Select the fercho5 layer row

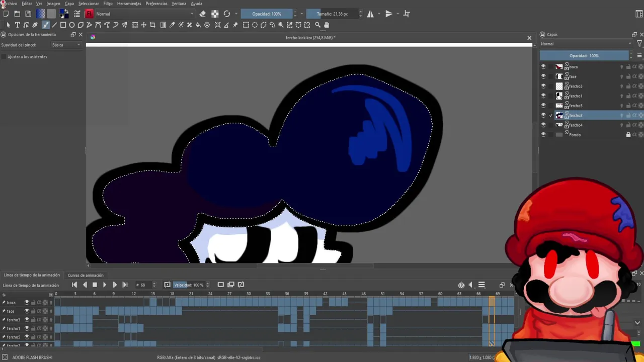coord(592,106)
